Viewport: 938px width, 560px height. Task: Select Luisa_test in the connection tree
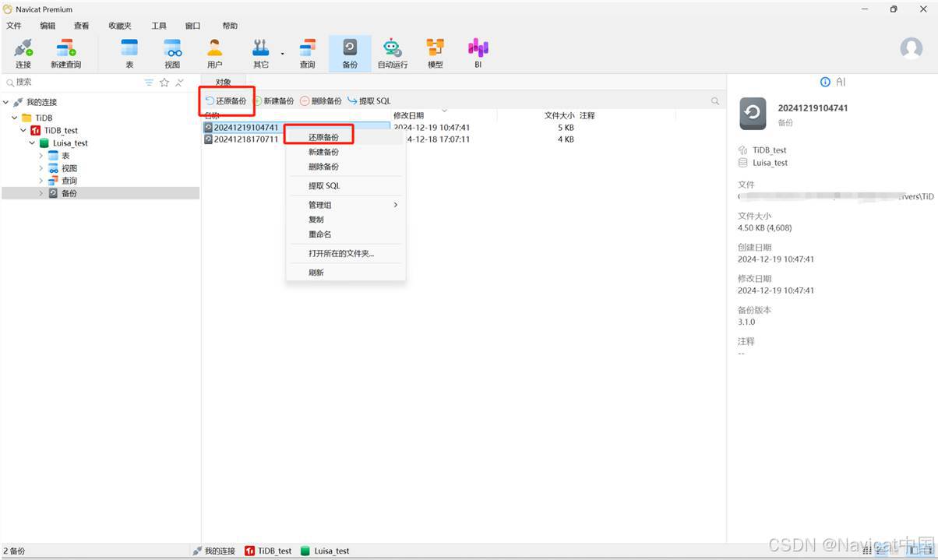(70, 143)
